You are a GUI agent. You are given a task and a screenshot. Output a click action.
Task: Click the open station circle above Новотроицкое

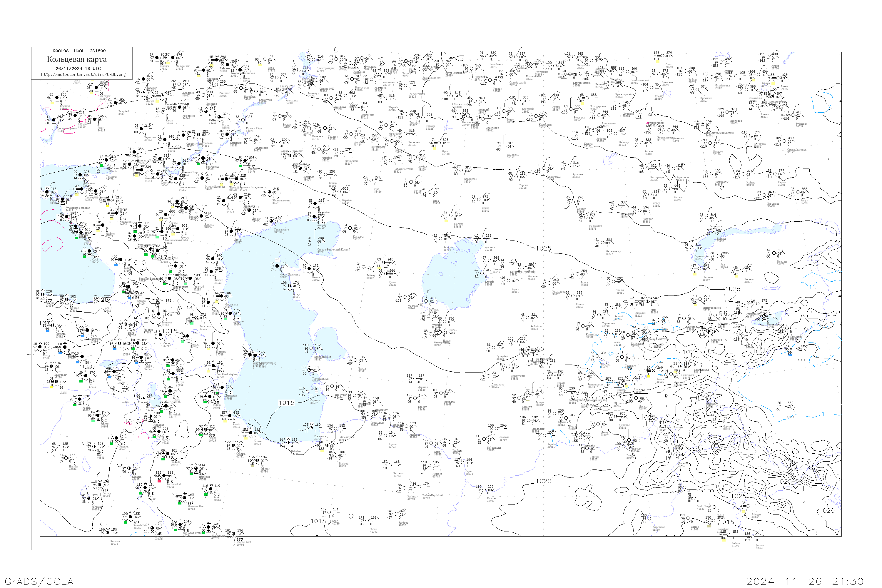point(700,300)
